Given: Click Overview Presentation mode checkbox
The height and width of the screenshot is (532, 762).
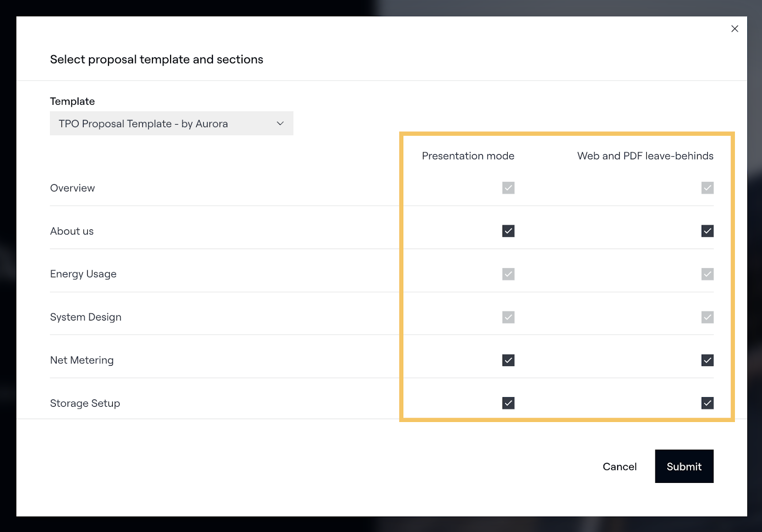Looking at the screenshot, I should pyautogui.click(x=508, y=188).
